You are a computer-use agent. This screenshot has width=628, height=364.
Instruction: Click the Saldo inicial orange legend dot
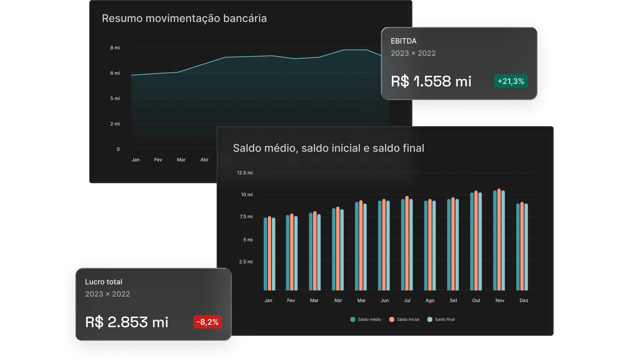391,319
